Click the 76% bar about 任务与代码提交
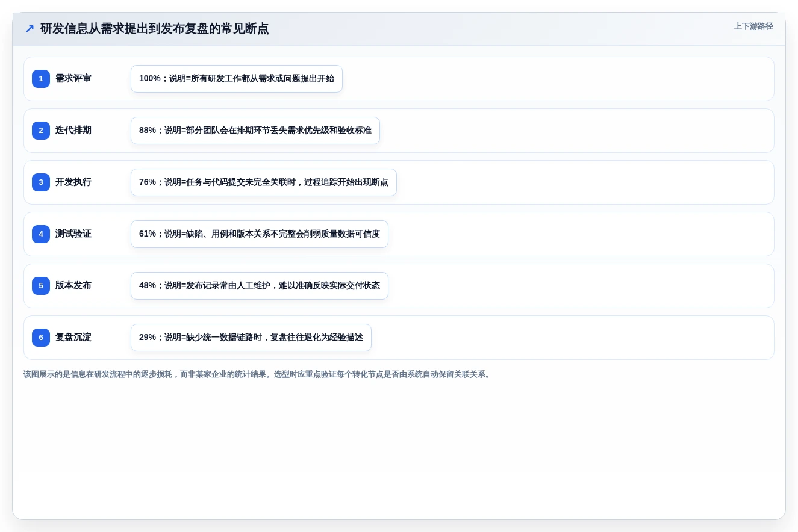Image resolution: width=798 pixels, height=532 pixels. (264, 182)
